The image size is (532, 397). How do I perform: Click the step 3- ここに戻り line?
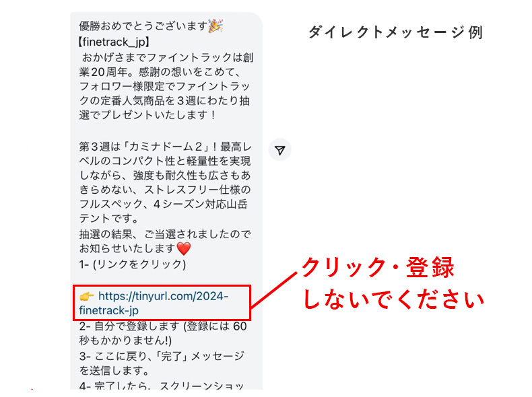pos(162,356)
